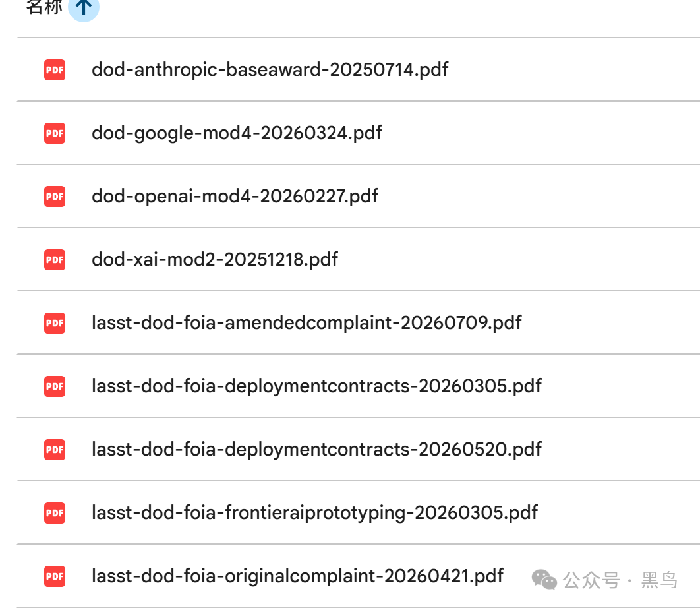Click PDF icon of originalcomplaint-20260421 file

point(55,576)
